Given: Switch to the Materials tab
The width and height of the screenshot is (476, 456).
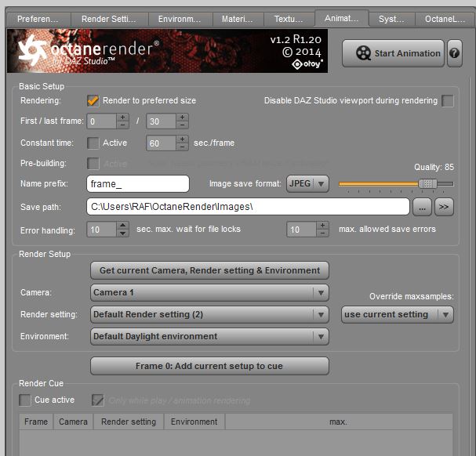Looking at the screenshot, I should pos(238,19).
